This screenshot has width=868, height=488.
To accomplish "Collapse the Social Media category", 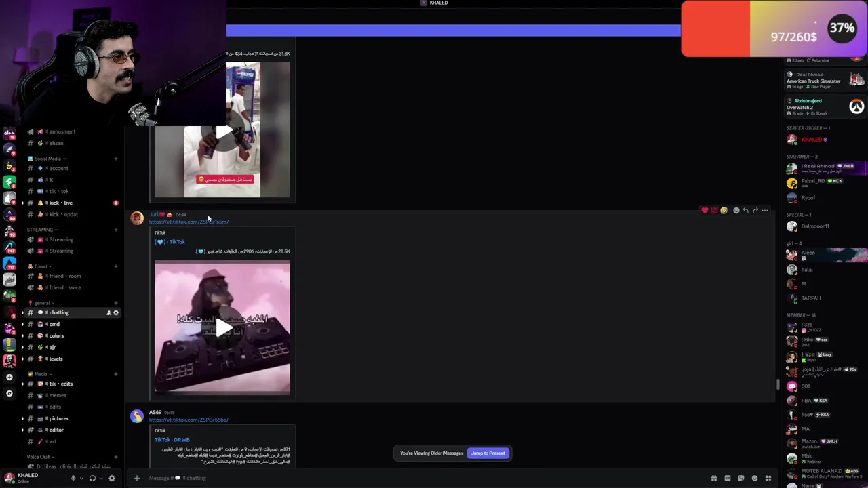I will pos(47,159).
